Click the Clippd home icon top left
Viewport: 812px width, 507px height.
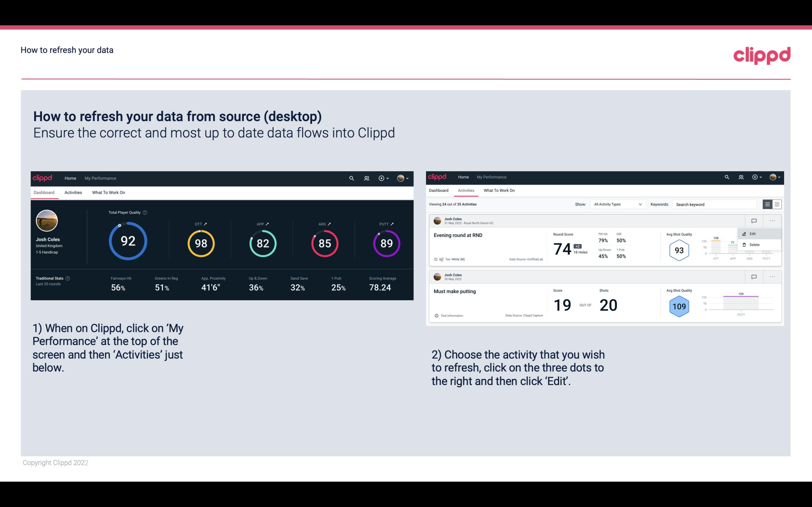click(43, 178)
